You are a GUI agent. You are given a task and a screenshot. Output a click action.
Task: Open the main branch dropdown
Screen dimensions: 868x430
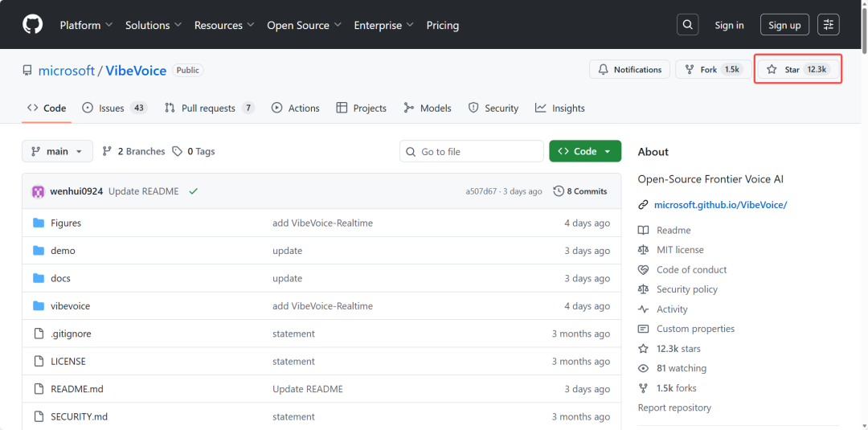pyautogui.click(x=58, y=151)
